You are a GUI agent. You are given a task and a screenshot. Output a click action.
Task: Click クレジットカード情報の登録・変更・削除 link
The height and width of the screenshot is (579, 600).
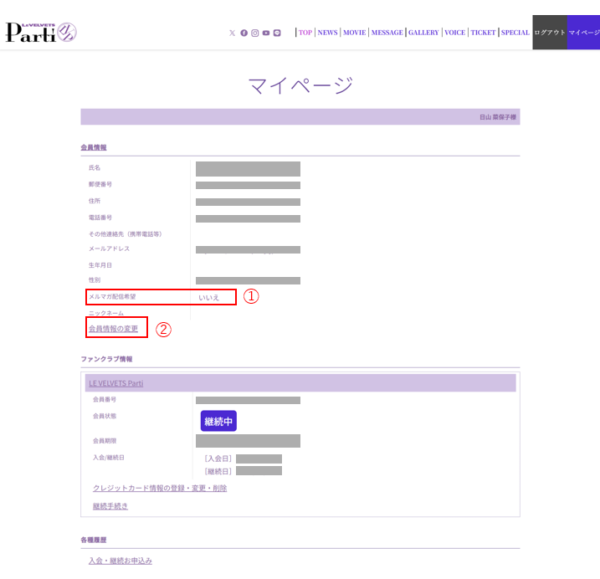(159, 488)
